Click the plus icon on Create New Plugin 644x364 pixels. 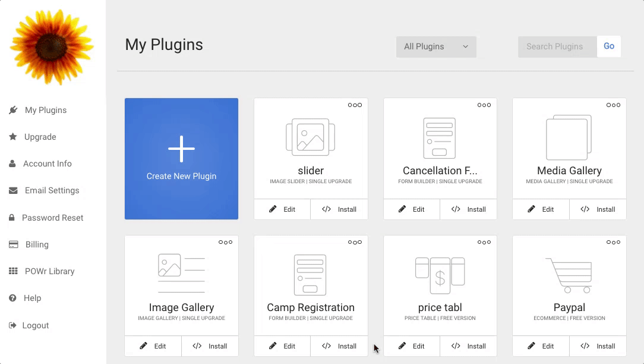pos(182,149)
